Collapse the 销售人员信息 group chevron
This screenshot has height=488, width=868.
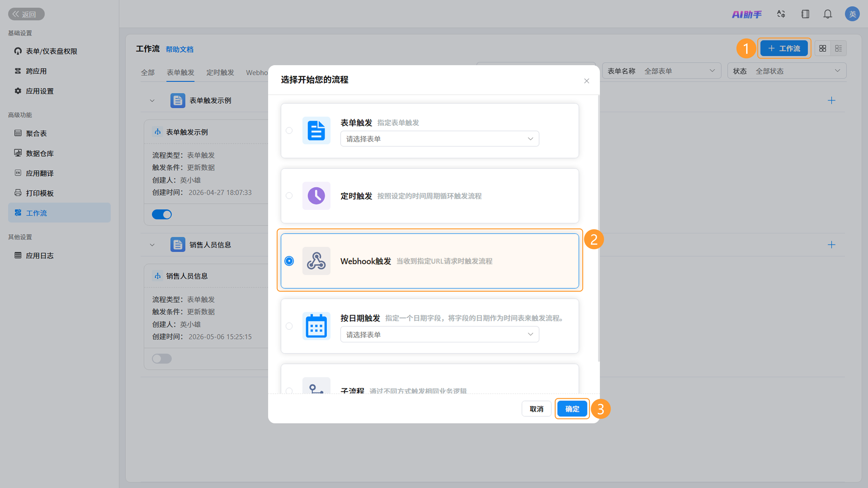(152, 245)
